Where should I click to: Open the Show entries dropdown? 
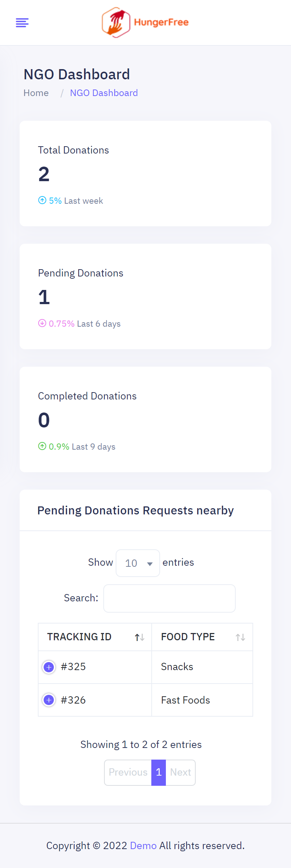(138, 563)
